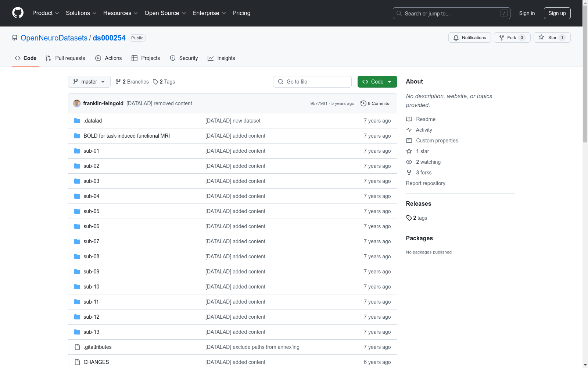Open the Product dropdown menu
This screenshot has width=588, height=368.
pos(46,13)
